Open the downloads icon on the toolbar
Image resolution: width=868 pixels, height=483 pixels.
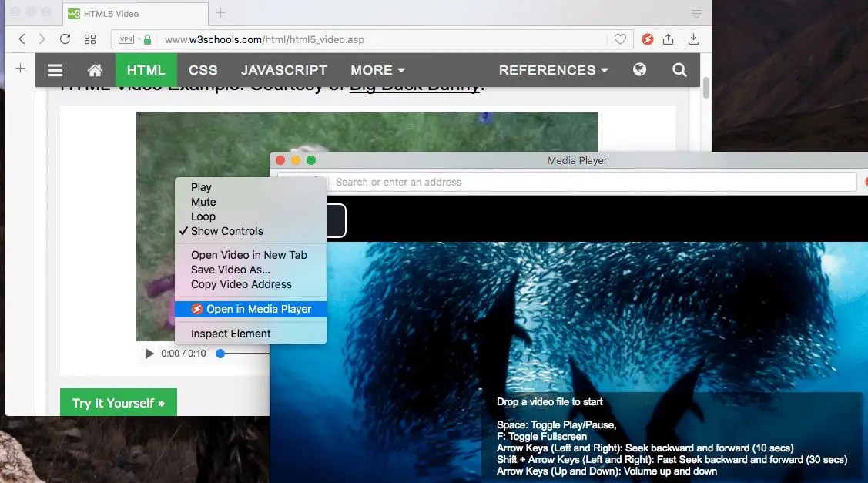pyautogui.click(x=693, y=39)
